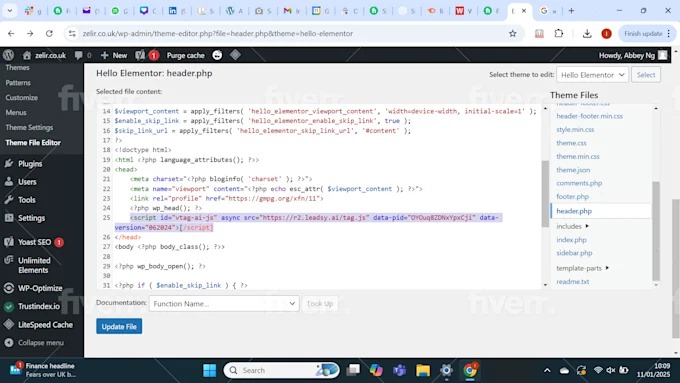Image resolution: width=680 pixels, height=383 pixels.
Task: Bookmark this page with star icon
Action: pyautogui.click(x=513, y=33)
